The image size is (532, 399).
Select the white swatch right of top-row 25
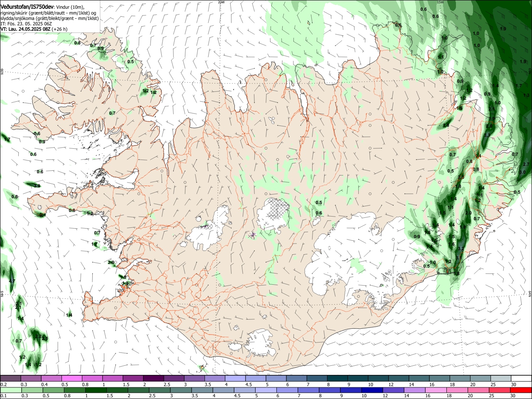pyautogui.click(x=521, y=378)
